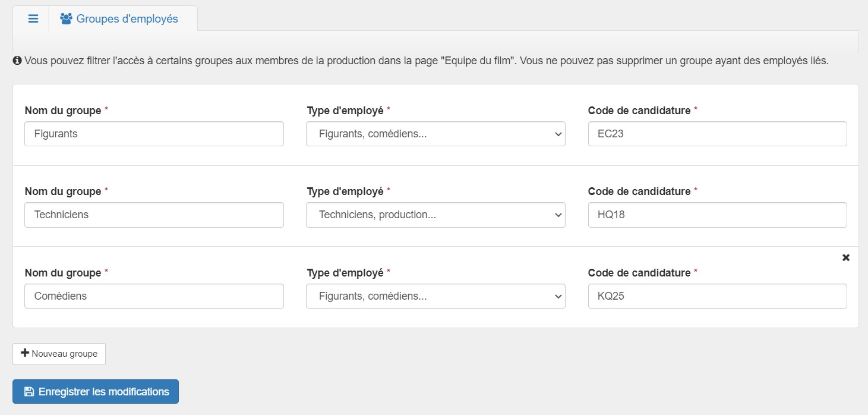The height and width of the screenshot is (415, 868).
Task: Edit the Comédiens group name field
Action: tap(154, 296)
